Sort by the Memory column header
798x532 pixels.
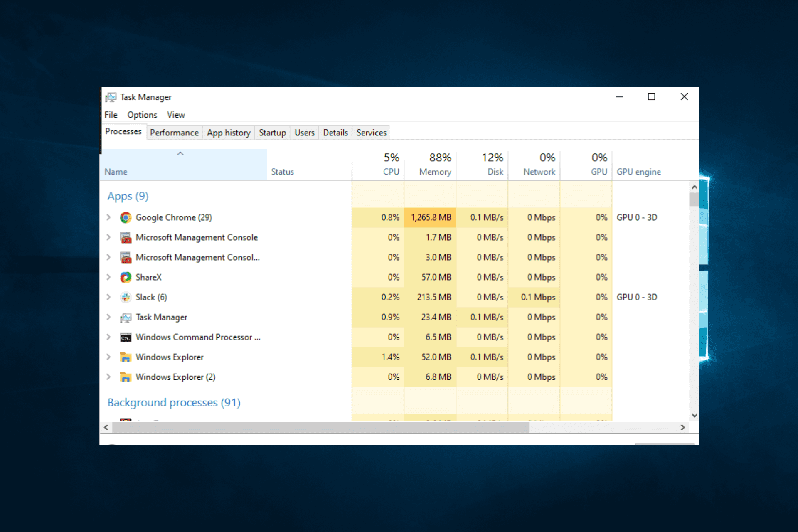[x=430, y=165]
